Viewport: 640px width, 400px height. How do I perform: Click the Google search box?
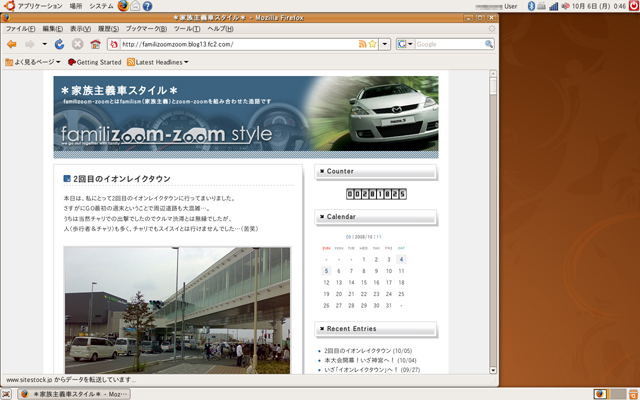449,44
